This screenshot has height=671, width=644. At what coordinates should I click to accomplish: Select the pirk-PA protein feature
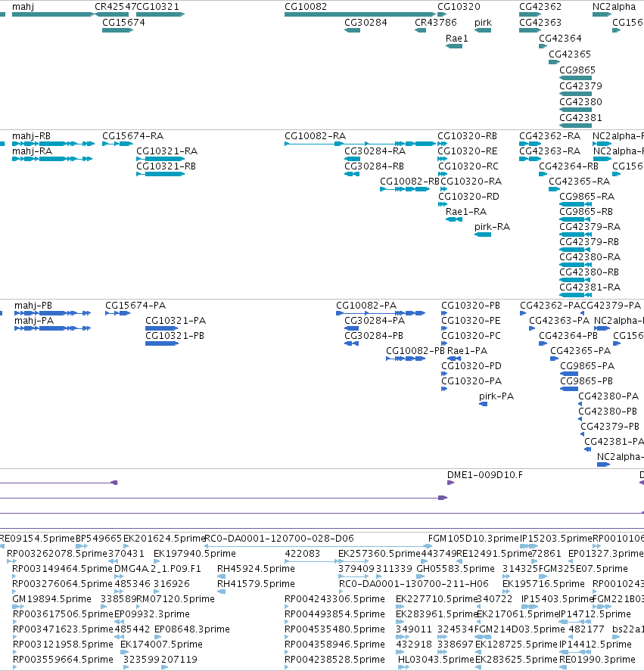pos(483,404)
